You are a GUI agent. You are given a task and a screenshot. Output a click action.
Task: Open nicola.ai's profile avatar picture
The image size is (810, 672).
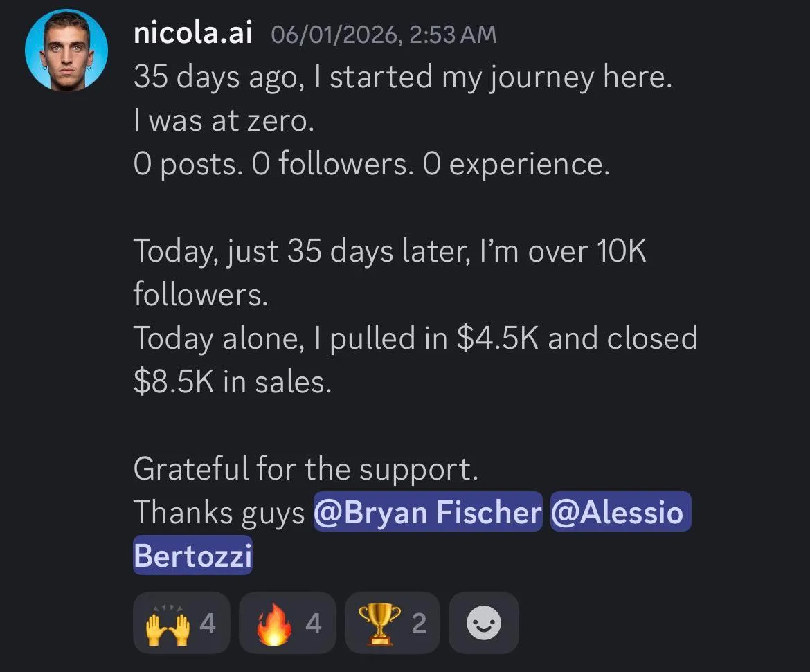(66, 50)
